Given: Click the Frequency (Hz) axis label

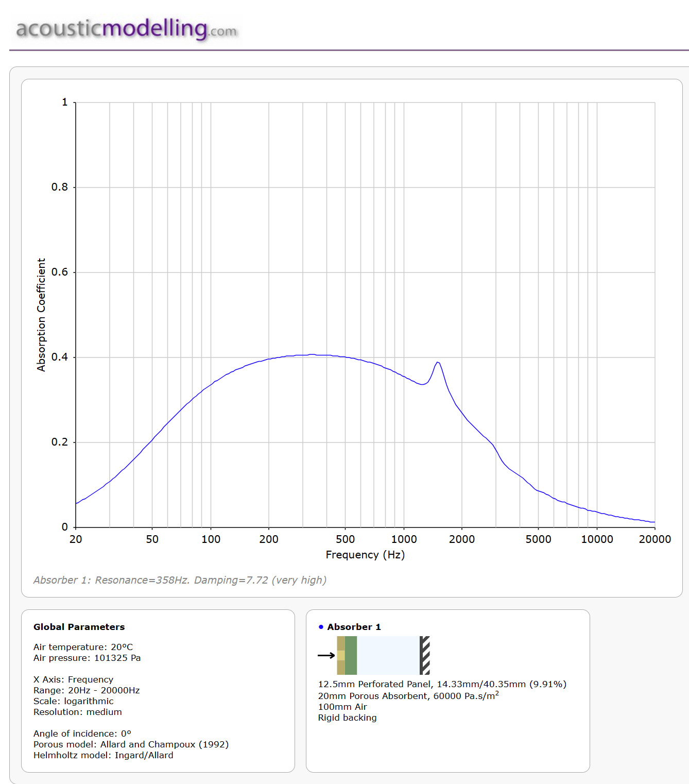Looking at the screenshot, I should 365,555.
